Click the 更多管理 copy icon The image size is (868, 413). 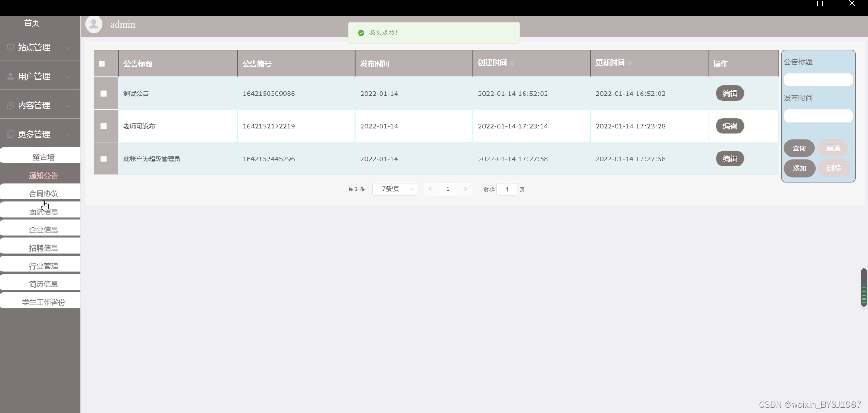(10, 134)
